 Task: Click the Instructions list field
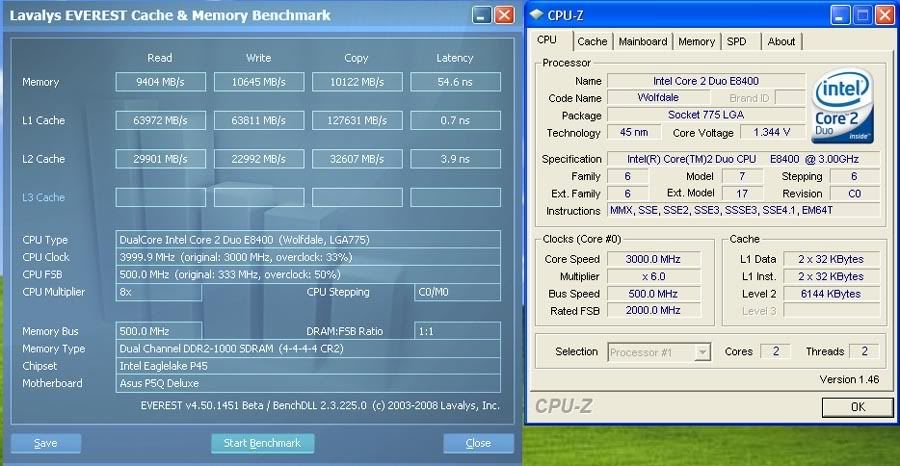(743, 211)
